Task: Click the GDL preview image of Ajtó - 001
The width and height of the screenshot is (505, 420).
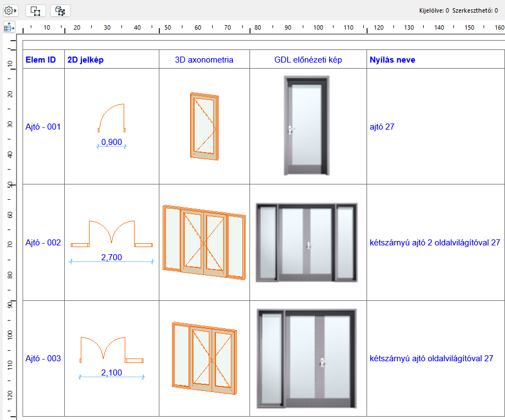Action: coord(307,126)
